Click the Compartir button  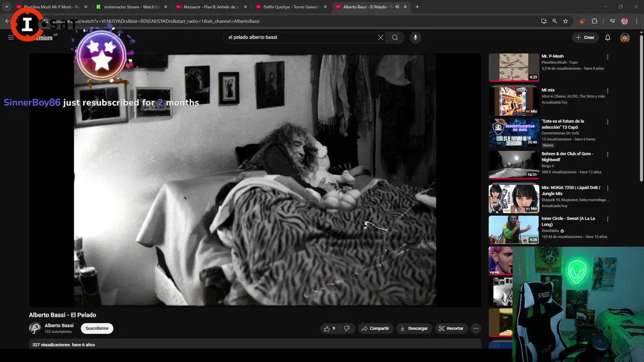tap(375, 328)
